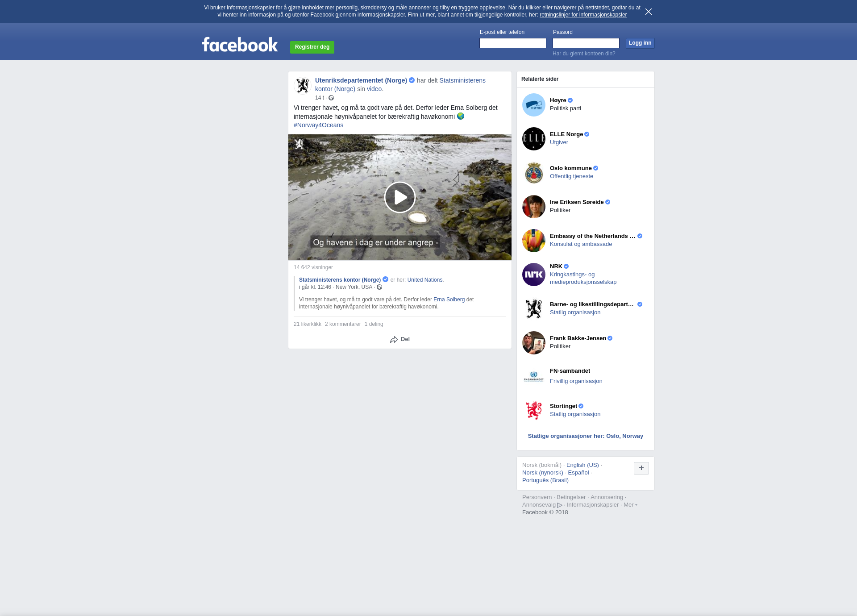Focus the E-post eller telefon field

click(x=513, y=43)
